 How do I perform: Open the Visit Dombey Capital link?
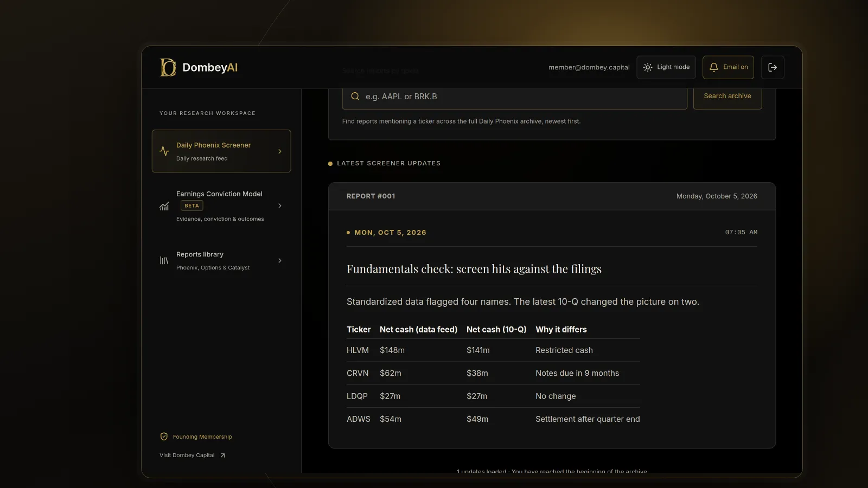point(193,455)
